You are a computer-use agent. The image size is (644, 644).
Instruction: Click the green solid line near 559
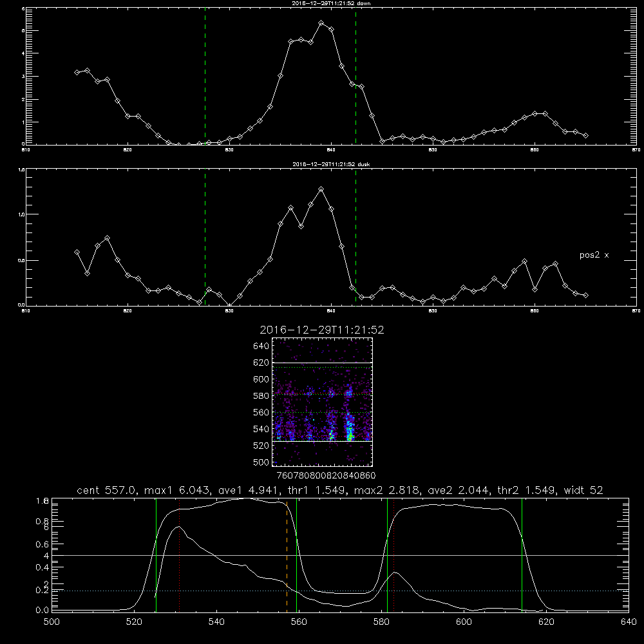(296, 555)
